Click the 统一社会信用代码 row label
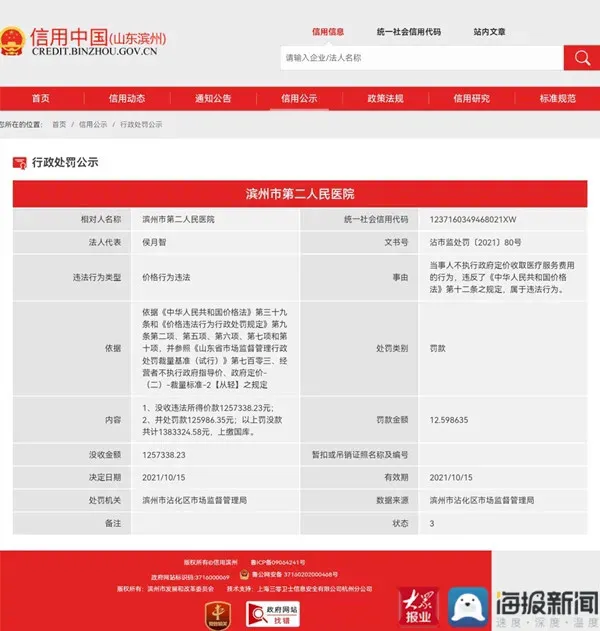Image resolution: width=600 pixels, height=631 pixels. coord(376,220)
